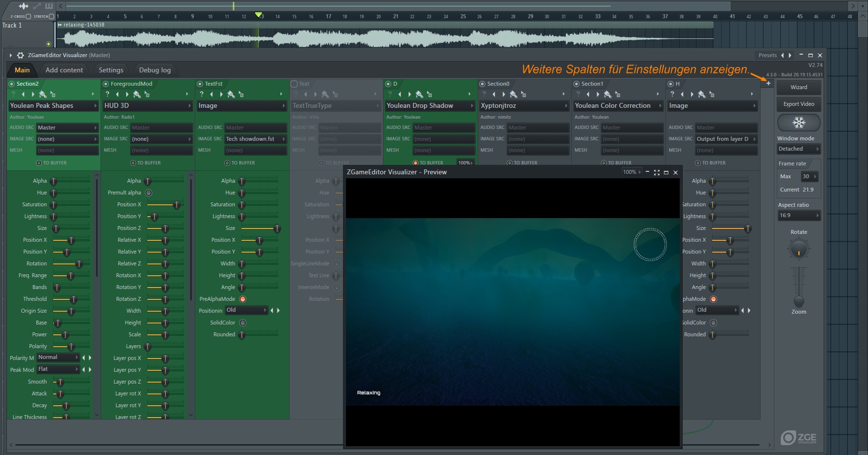This screenshot has height=455, width=868.
Task: Go to next effect in Section0 layer
Action: click(504, 94)
